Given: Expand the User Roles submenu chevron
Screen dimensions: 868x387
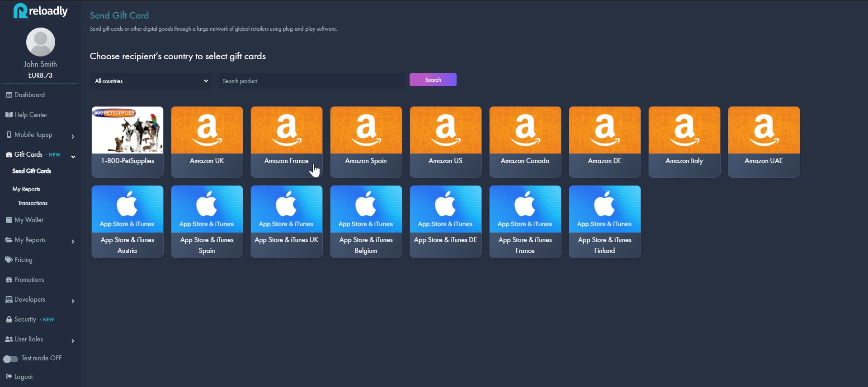Looking at the screenshot, I should 73,341.
